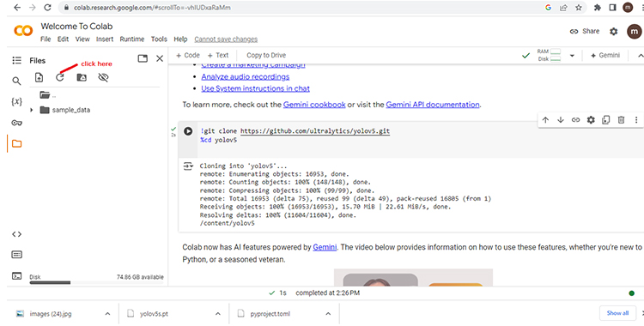
Task: Copy link to the cell
Action: click(575, 120)
